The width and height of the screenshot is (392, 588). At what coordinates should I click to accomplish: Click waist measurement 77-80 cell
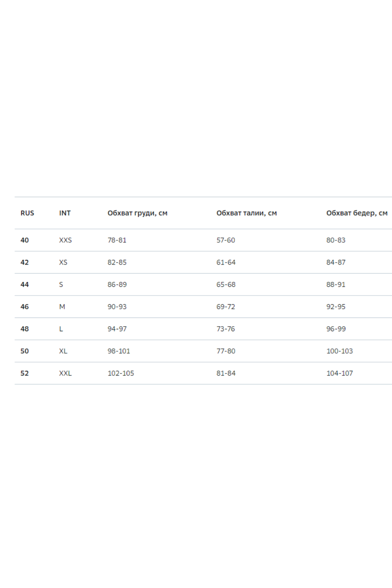coord(226,351)
